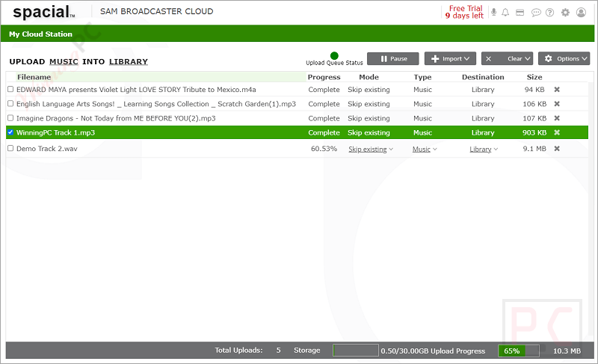Click 0.50/30.00GB storage text

[x=404, y=351]
